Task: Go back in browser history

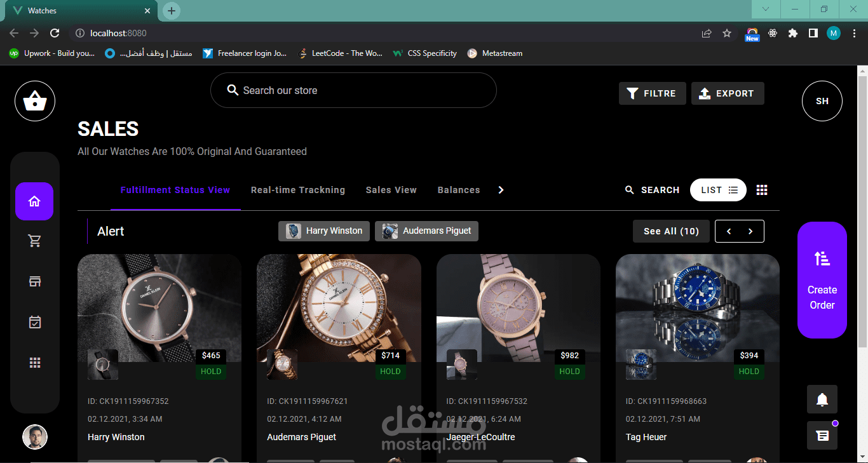Action: pyautogui.click(x=14, y=33)
